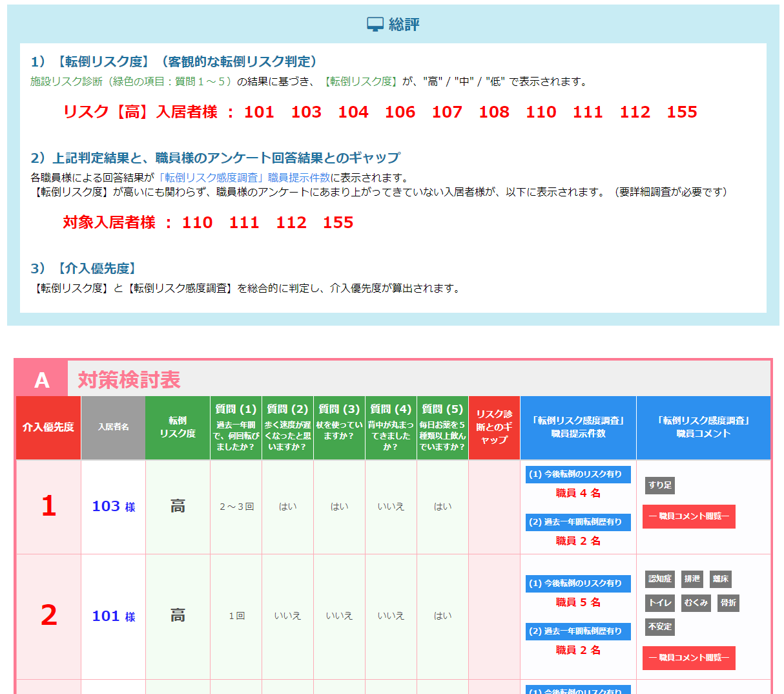Image resolution: width=784 pixels, height=694 pixels.
Task: Select the むくみ comment tag
Action: (x=696, y=603)
